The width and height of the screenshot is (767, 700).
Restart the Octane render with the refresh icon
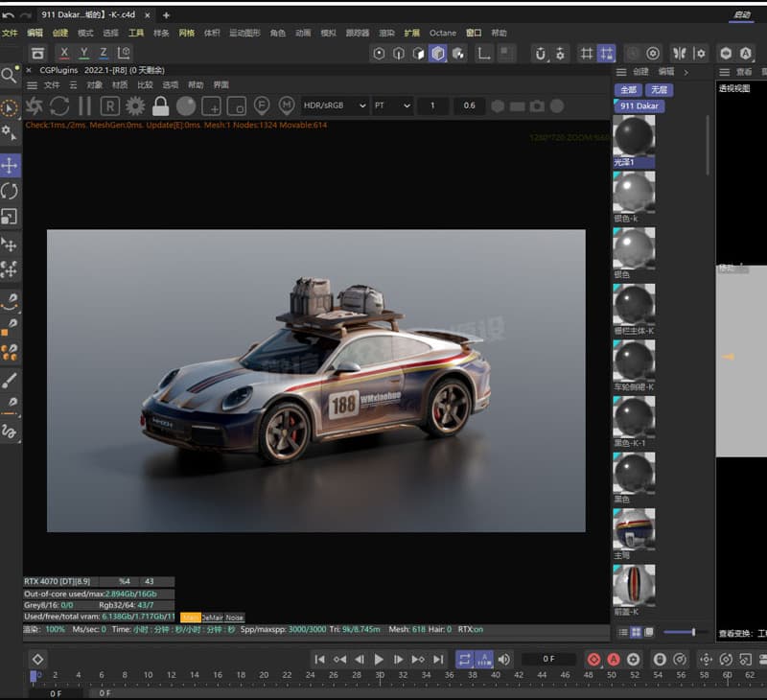59,105
